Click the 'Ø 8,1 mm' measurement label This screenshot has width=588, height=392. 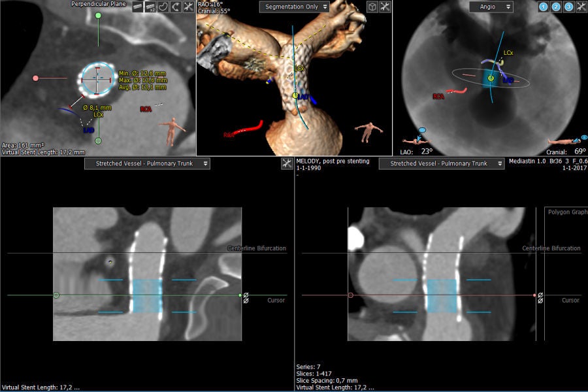[97, 108]
